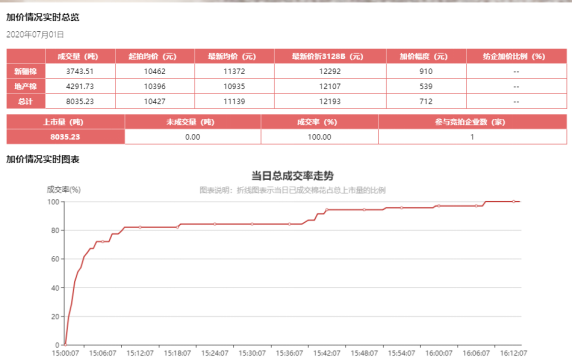The width and height of the screenshot is (572, 361).
Task: Click the chart title 当日总成交率走势
Action: coord(293,176)
